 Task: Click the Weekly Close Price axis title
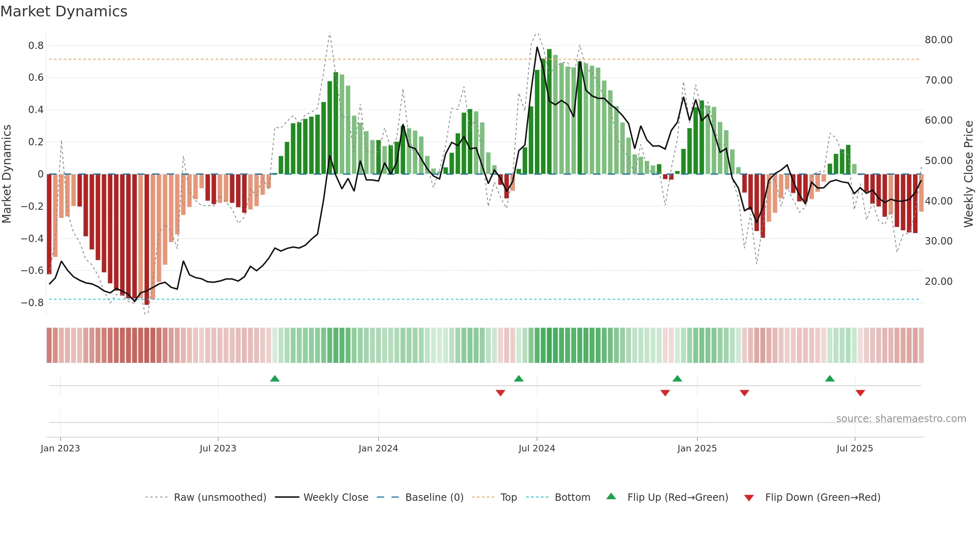[x=969, y=174]
